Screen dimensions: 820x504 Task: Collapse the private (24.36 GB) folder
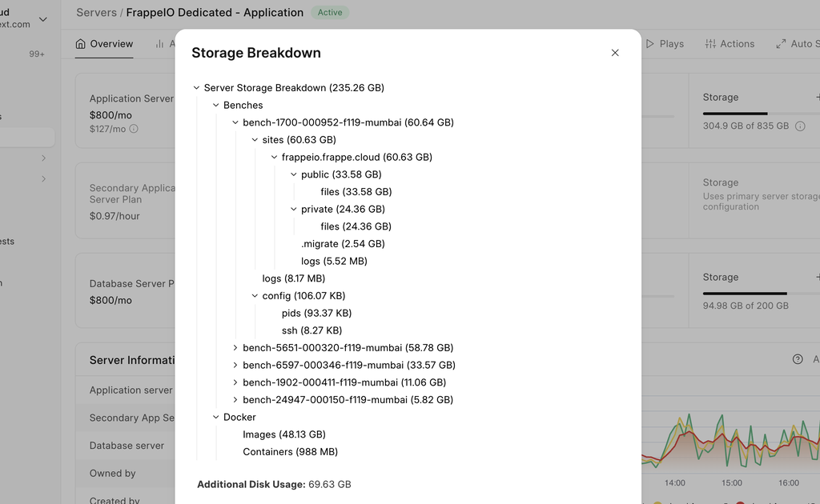(294, 210)
